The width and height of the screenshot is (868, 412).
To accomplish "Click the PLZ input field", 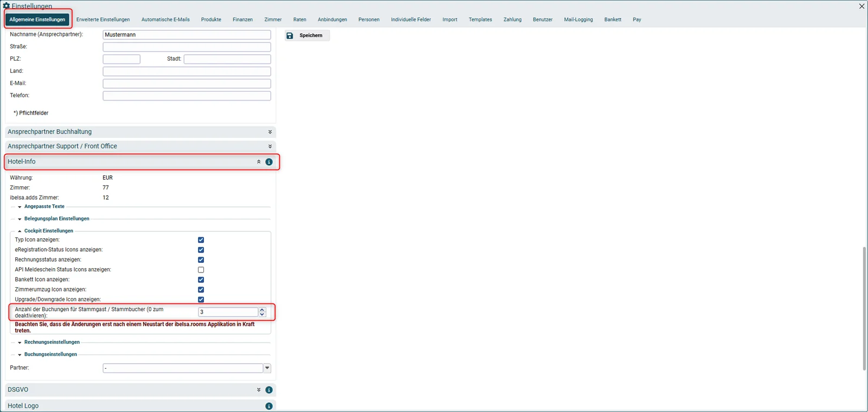I will [x=122, y=59].
